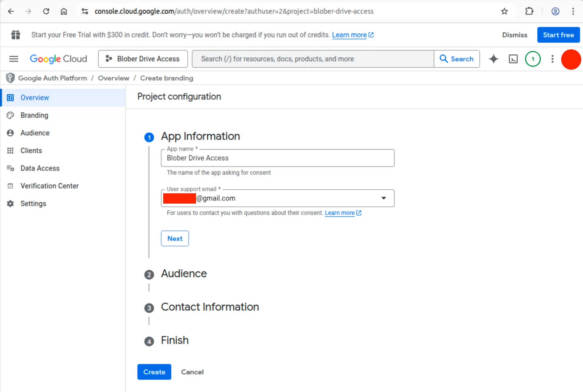Activate Cloud Shell terminal icon
583x392 pixels.
pyautogui.click(x=513, y=59)
